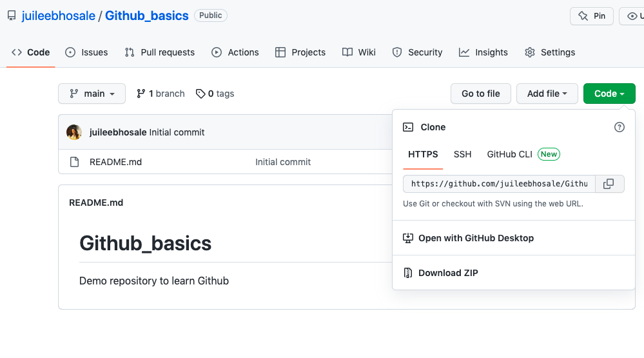The width and height of the screenshot is (644, 358).
Task: Click the Actions play icon
Action: [x=217, y=53]
